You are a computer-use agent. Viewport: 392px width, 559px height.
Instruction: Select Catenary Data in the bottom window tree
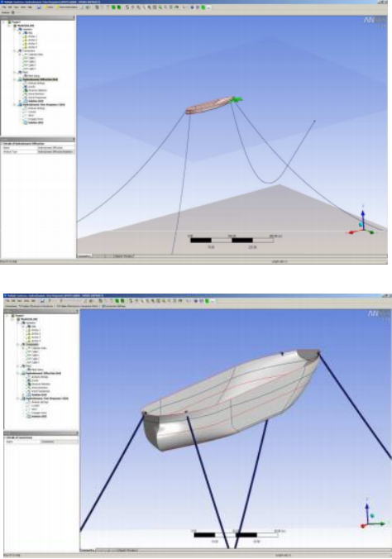(x=39, y=348)
